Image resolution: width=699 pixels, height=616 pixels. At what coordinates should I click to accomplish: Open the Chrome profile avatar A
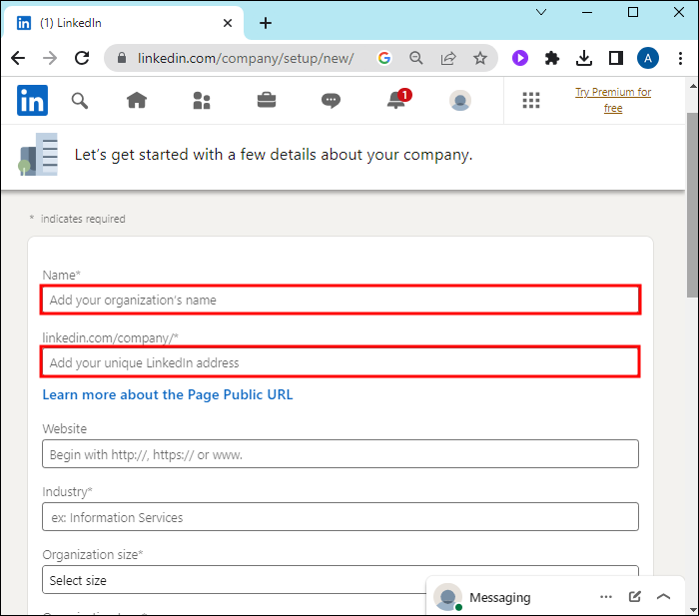click(x=648, y=58)
